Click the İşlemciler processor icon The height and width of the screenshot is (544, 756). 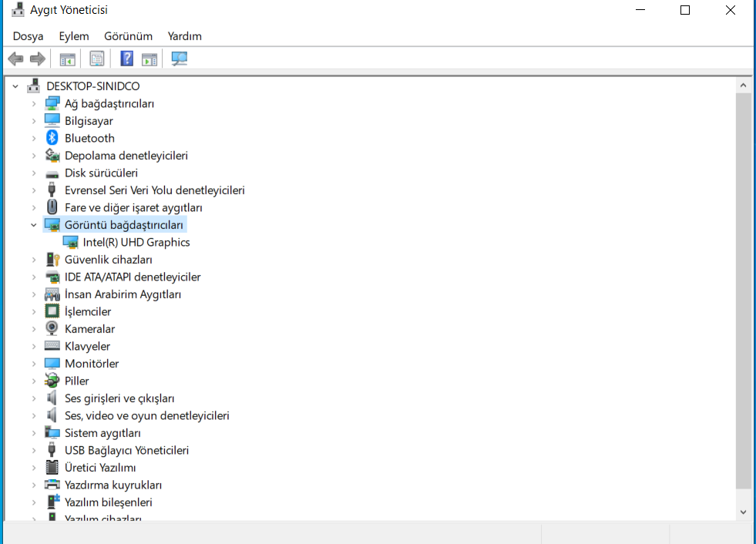[x=52, y=311]
